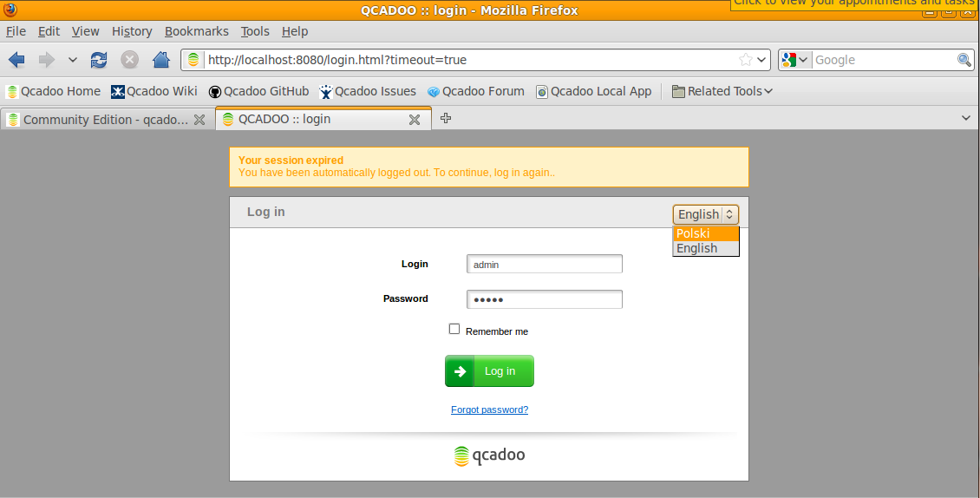980x498 pixels.
Task: Reload the page with the refresh icon
Action: [99, 60]
